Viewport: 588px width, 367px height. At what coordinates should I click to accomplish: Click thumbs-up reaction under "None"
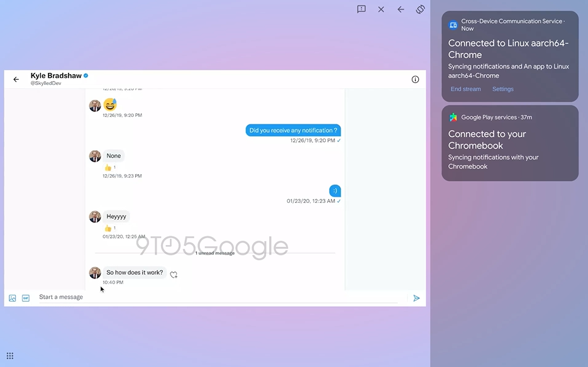[110, 168]
